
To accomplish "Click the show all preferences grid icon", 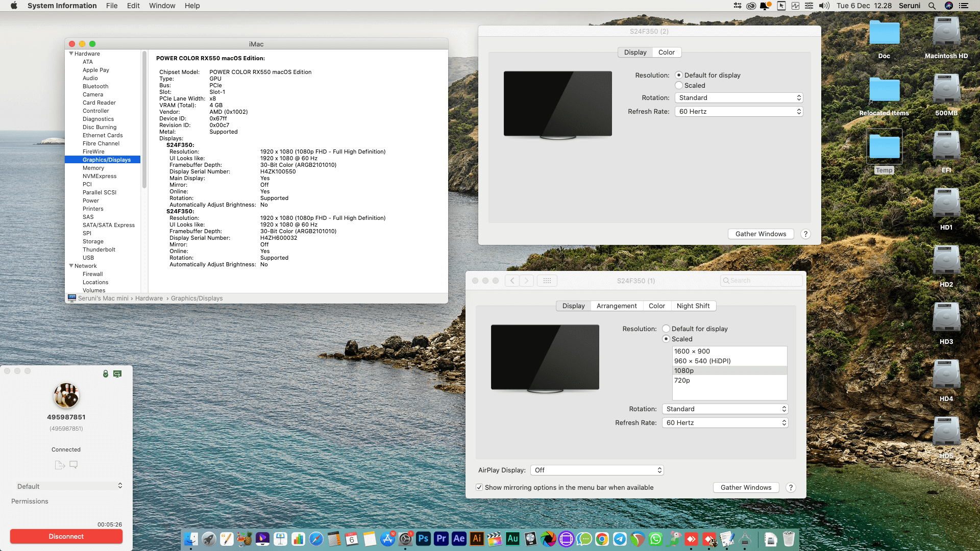I will 547,281.
